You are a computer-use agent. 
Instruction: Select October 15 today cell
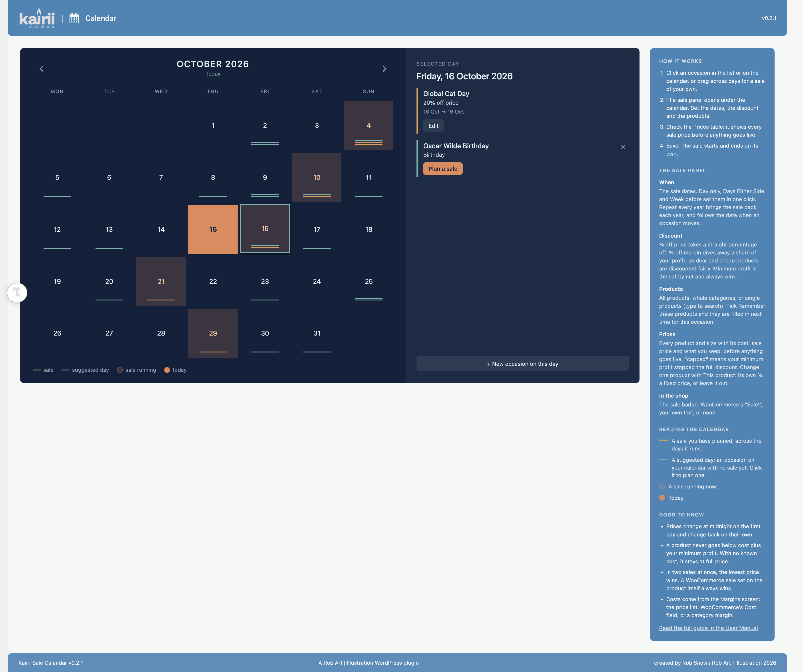point(213,229)
